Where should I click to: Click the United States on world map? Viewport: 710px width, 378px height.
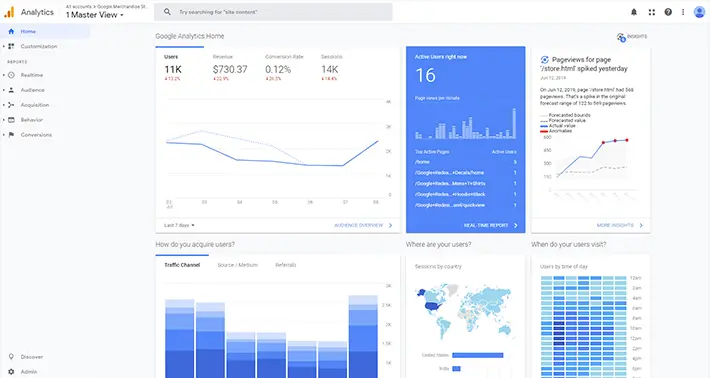click(432, 306)
